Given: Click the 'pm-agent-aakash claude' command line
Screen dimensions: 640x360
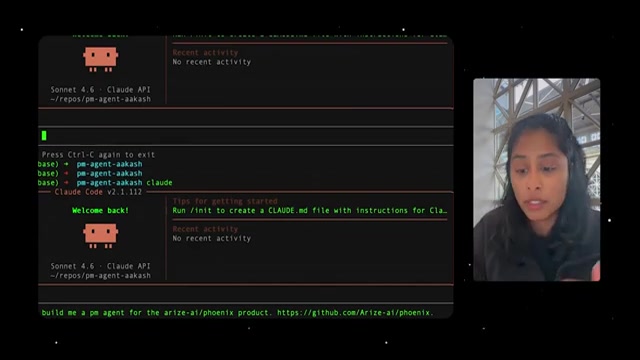Looking at the screenshot, I should [105, 182].
